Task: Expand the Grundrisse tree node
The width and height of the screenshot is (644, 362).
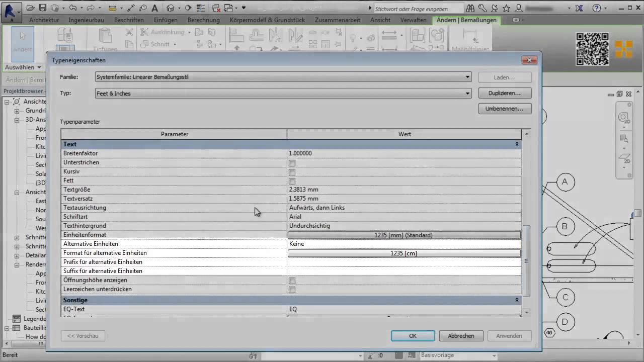Action: pyautogui.click(x=17, y=111)
